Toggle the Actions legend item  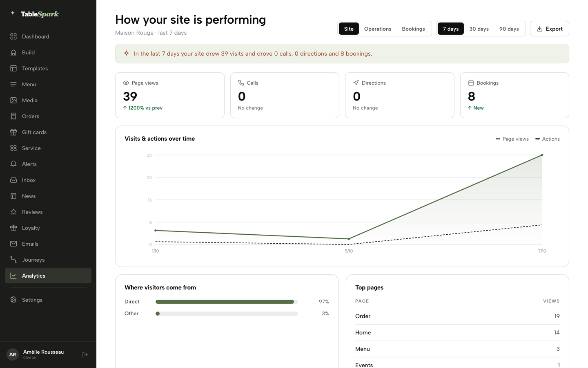click(548, 139)
